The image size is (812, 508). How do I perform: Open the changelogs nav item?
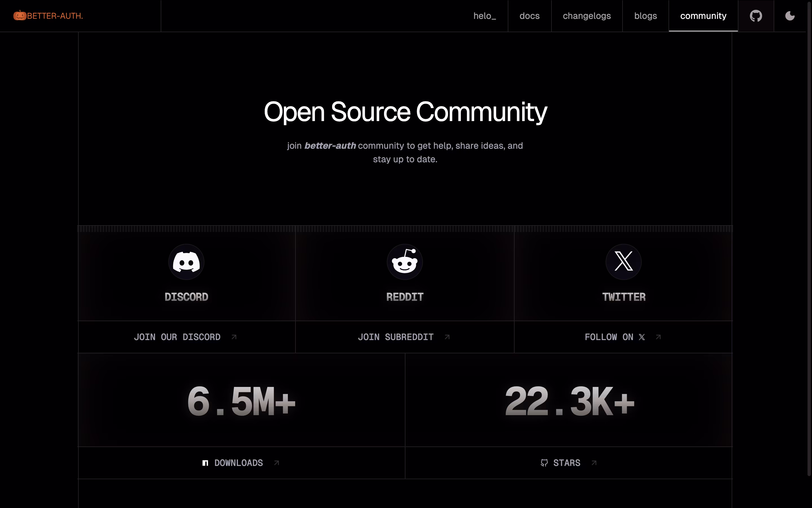click(x=586, y=16)
